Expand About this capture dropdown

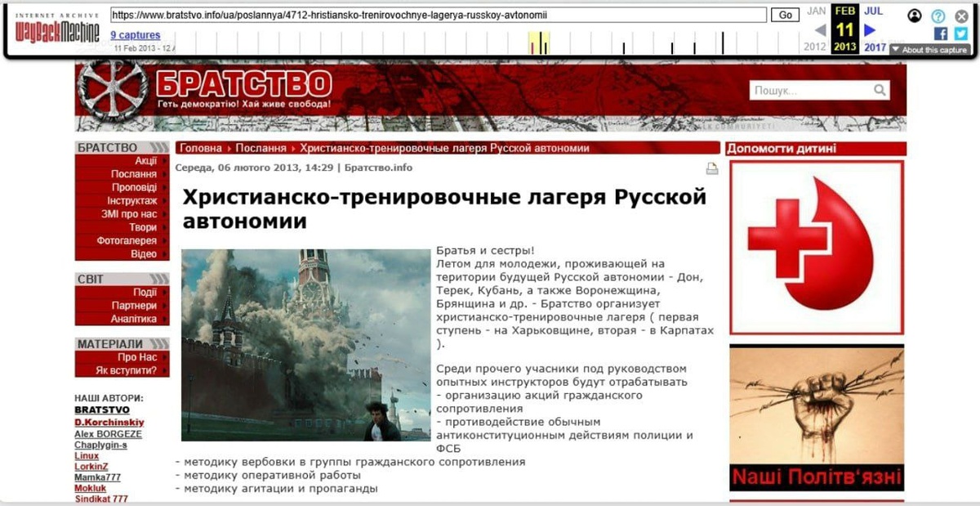click(929, 50)
